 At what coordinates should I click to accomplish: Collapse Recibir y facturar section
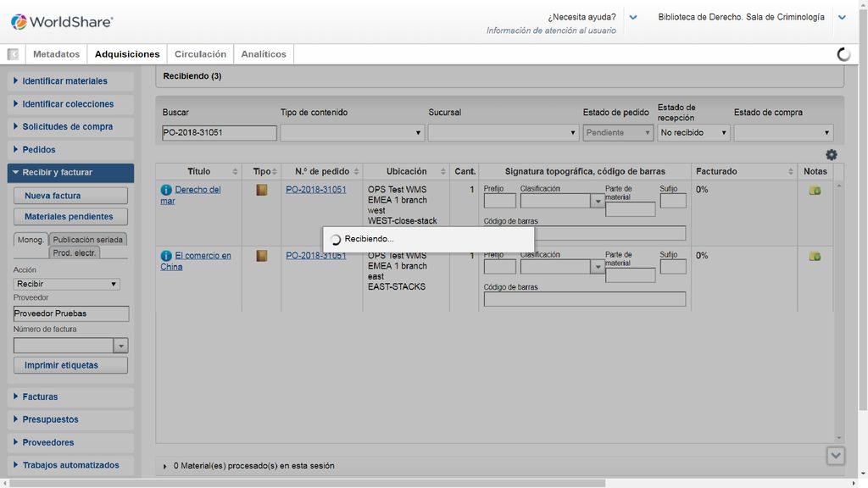[x=70, y=173]
